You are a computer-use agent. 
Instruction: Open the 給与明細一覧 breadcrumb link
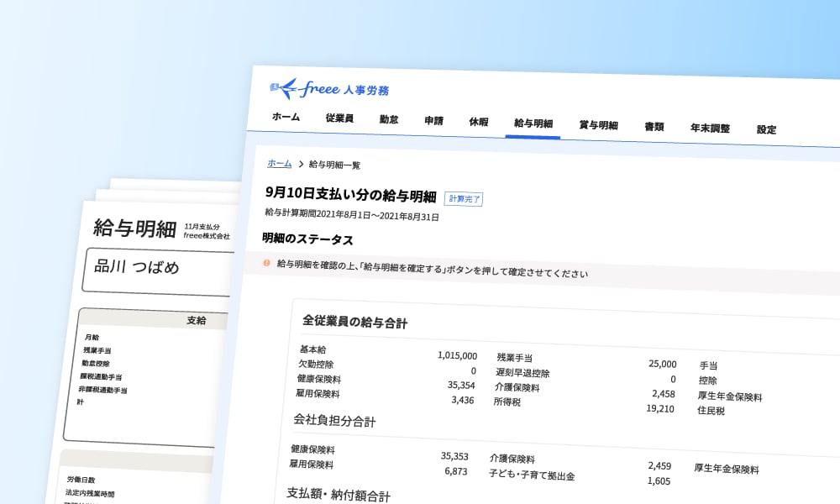(x=335, y=165)
